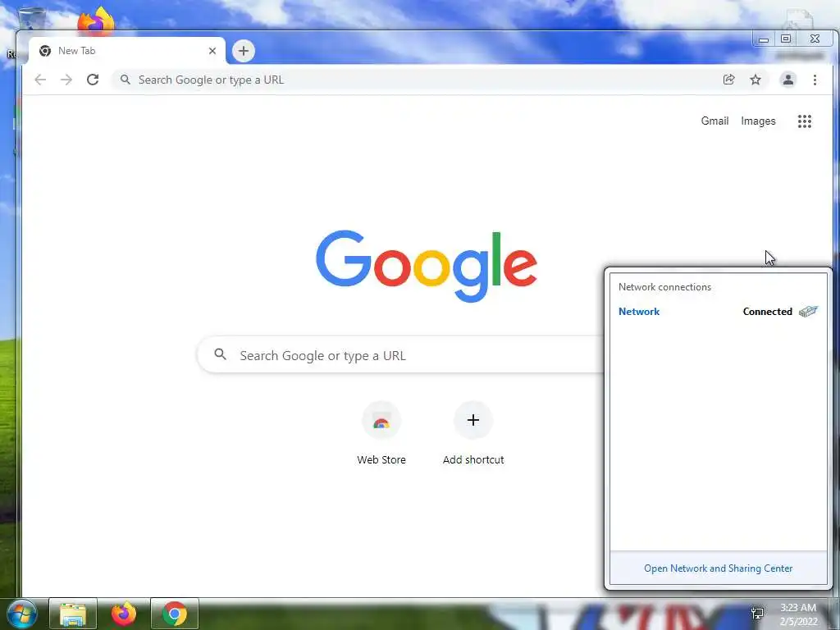Click the network tray icon
The width and height of the screenshot is (840, 630).
point(757,614)
